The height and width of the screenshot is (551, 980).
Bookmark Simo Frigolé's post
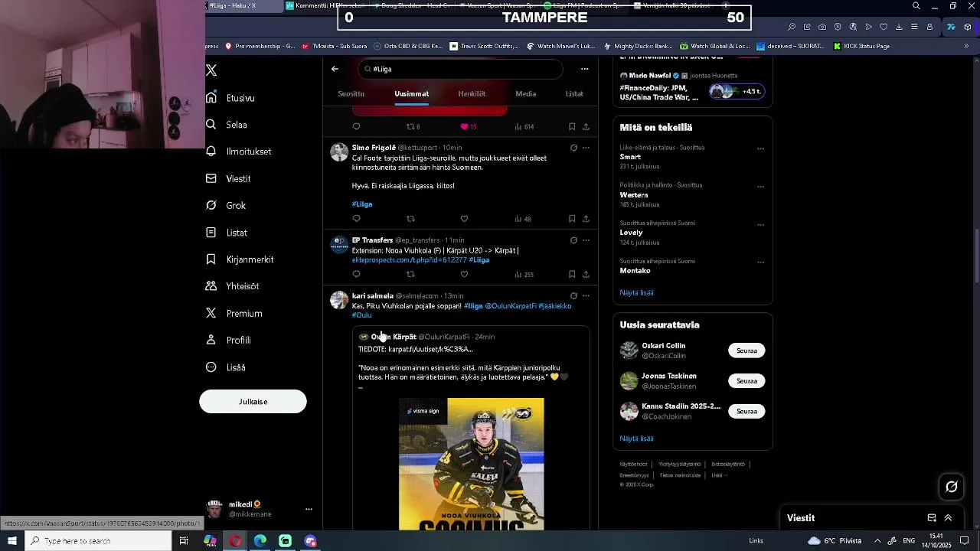(x=572, y=219)
